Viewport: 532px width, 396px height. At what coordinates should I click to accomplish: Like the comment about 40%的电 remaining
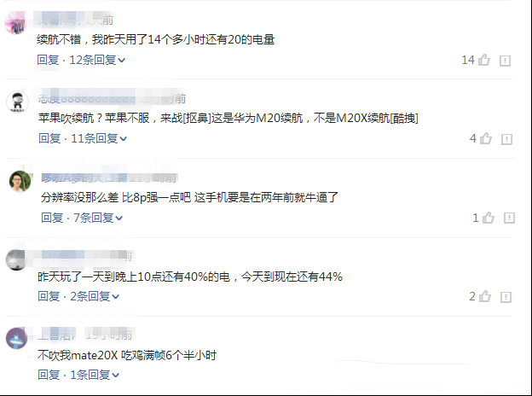pos(485,296)
